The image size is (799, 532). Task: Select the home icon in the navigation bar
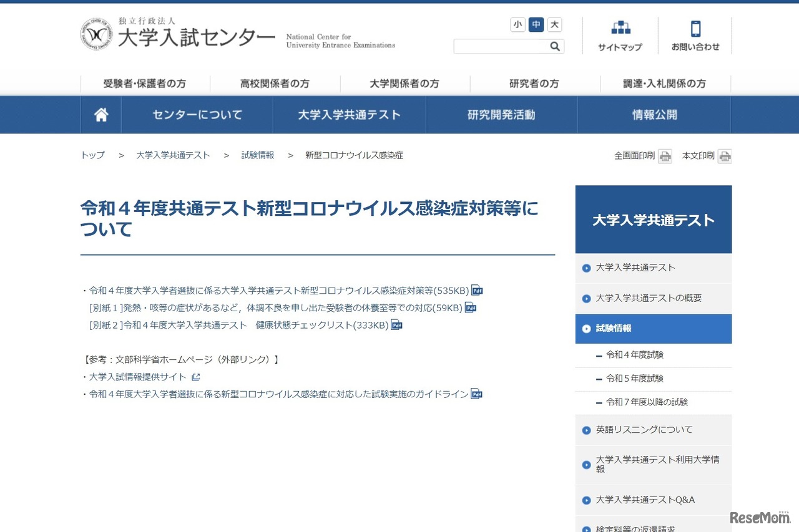[100, 114]
